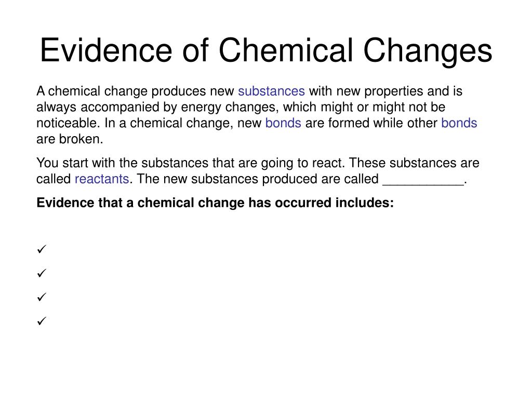The width and height of the screenshot is (532, 399).
Task: Click the second checkmark bullet
Action: click(x=42, y=273)
